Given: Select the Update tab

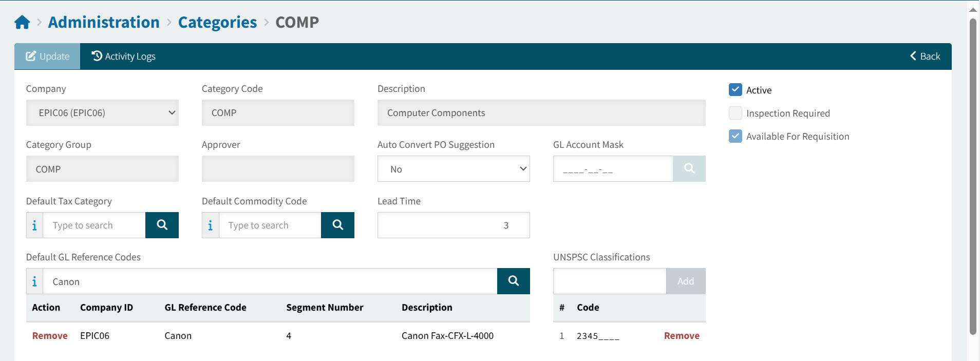Looking at the screenshot, I should tap(47, 56).
